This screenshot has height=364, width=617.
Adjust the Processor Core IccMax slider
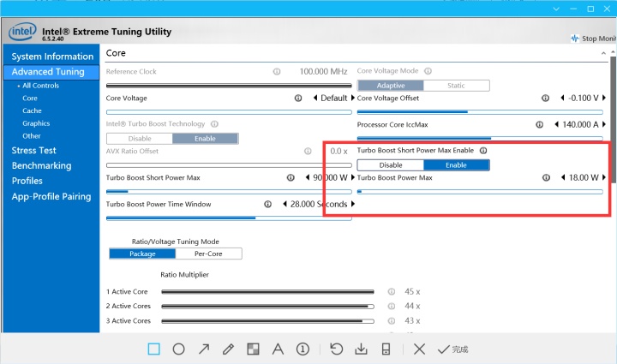click(x=480, y=139)
